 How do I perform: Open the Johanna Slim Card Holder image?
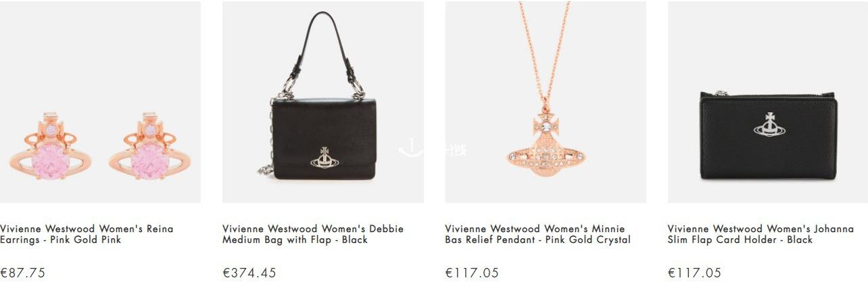[x=768, y=102]
